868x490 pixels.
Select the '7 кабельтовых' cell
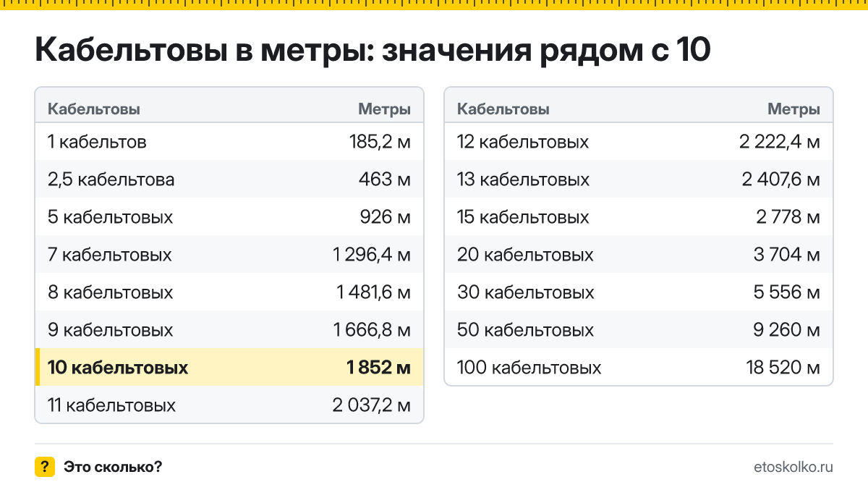click(x=110, y=255)
